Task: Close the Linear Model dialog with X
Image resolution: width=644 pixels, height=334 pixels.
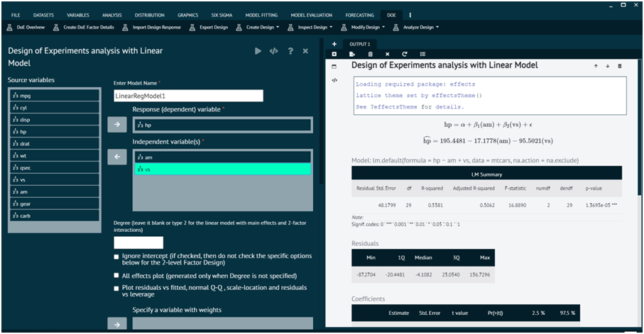Action: [x=305, y=51]
